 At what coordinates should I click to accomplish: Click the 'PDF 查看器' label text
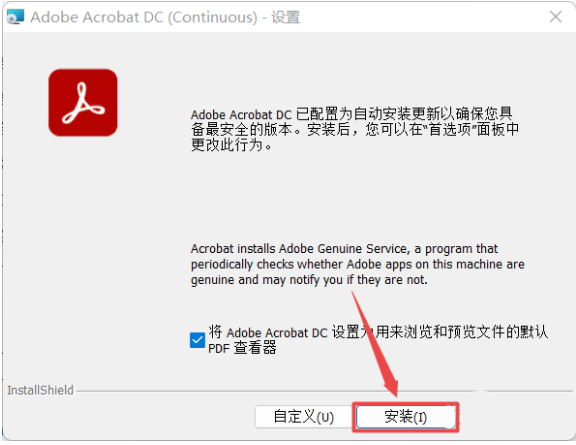pos(242,348)
